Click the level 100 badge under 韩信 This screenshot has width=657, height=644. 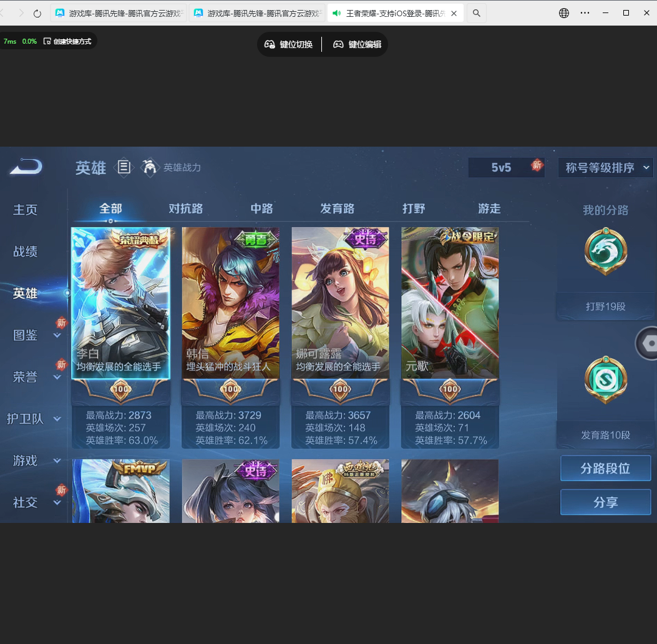pos(230,389)
